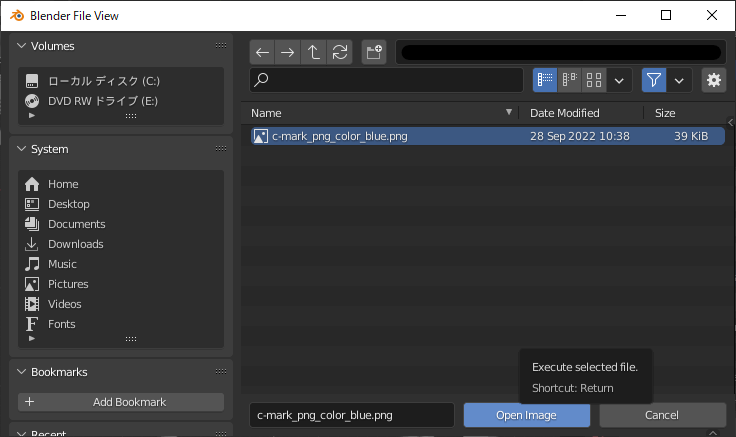Open options gear settings icon
The width and height of the screenshot is (736, 437).
tap(714, 80)
